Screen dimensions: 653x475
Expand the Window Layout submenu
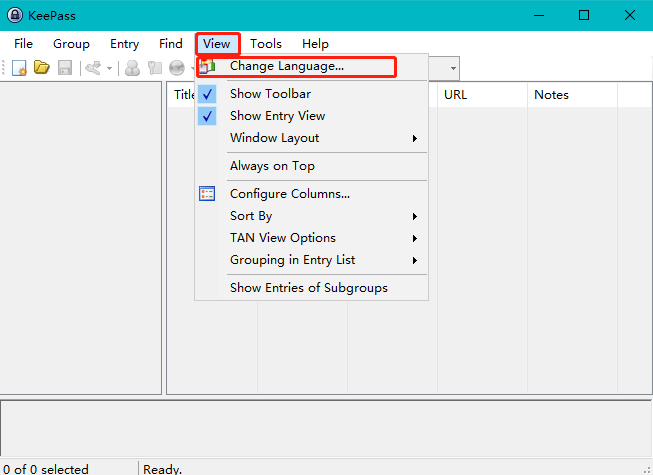[312, 138]
